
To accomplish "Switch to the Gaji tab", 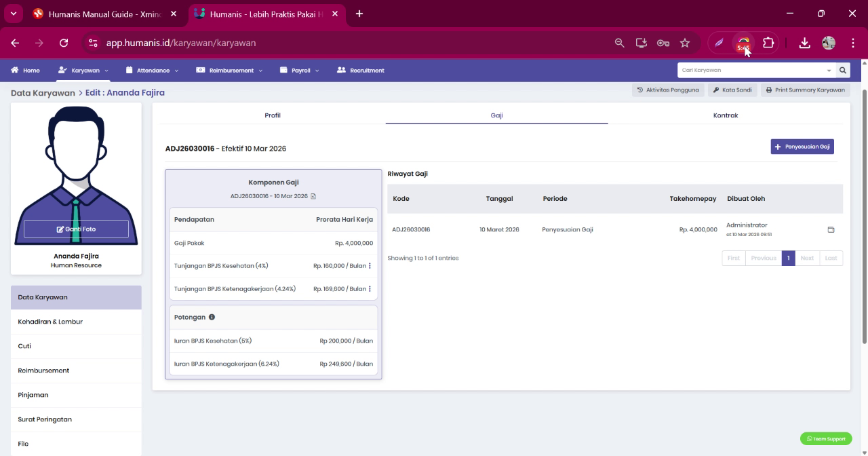I will pyautogui.click(x=496, y=115).
